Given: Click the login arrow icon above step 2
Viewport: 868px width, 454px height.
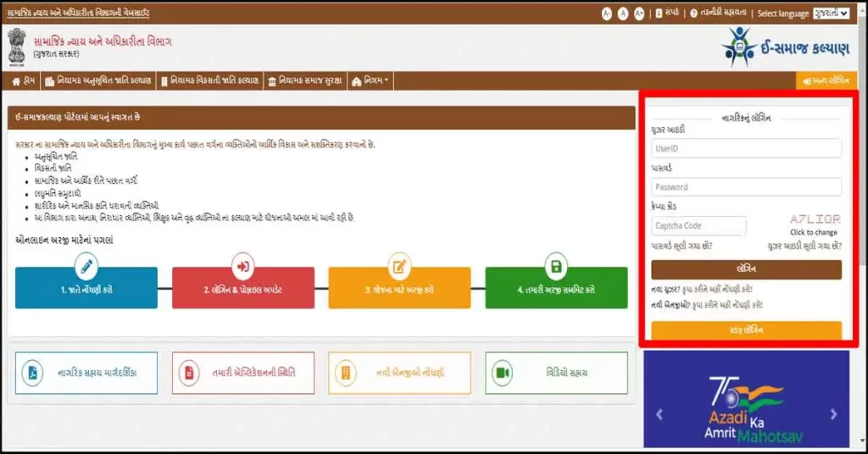Looking at the screenshot, I should [243, 267].
